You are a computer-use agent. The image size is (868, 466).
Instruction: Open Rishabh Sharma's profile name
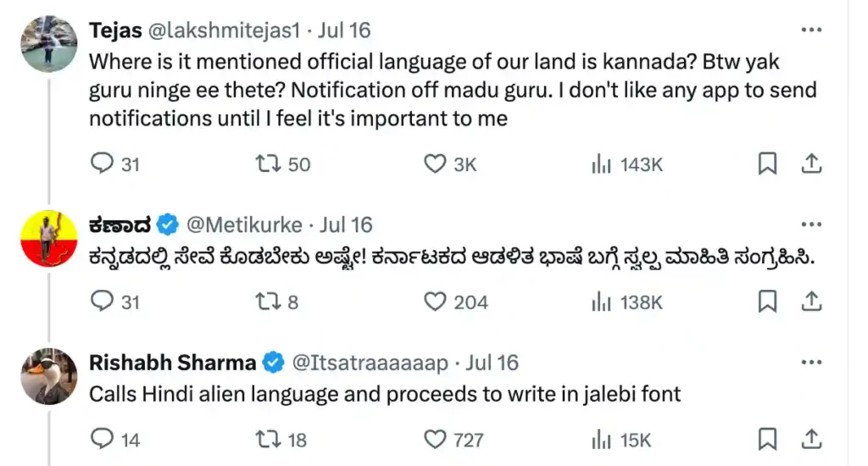tap(172, 363)
